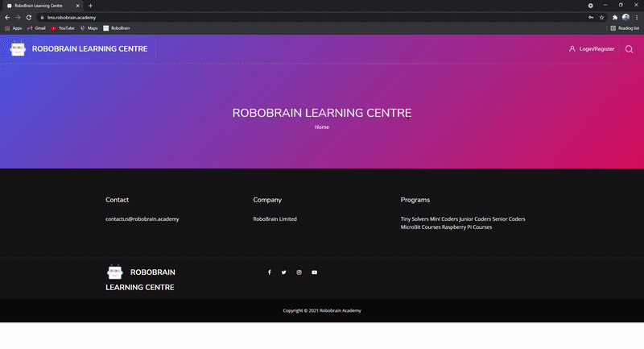
Task: Click the Company footer heading
Action: pyautogui.click(x=267, y=200)
